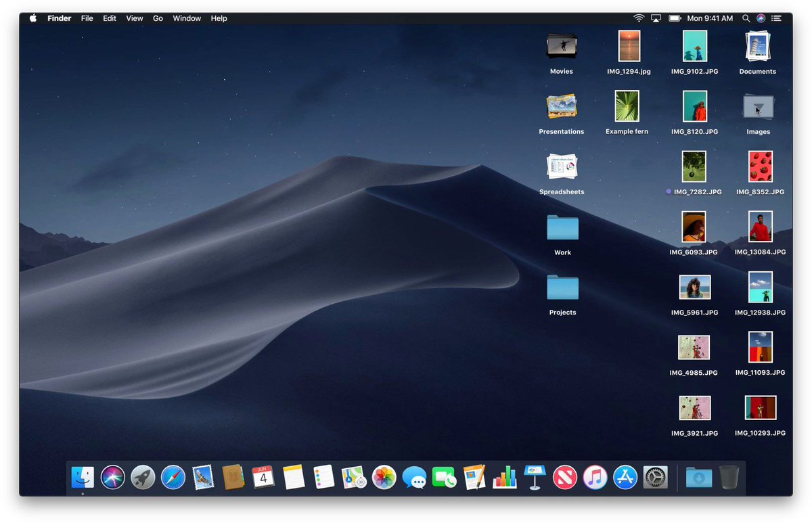Select the Work folder on desktop
812x523 pixels.
pos(562,228)
